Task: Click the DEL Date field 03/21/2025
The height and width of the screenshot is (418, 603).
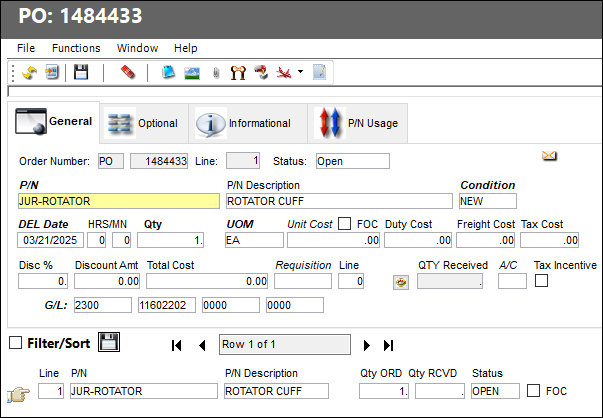Action: click(50, 240)
